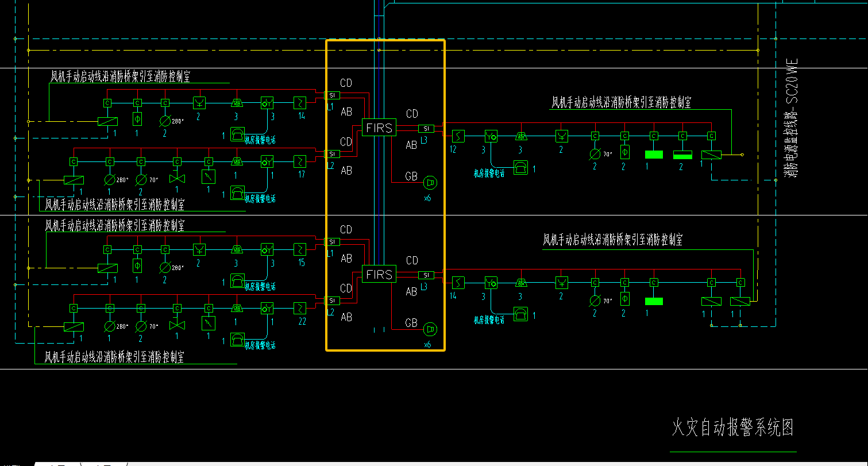Screen dimensions: 868x466
Task: Click the triangular sounder symbol on detector 12's loop
Action: click(520, 136)
